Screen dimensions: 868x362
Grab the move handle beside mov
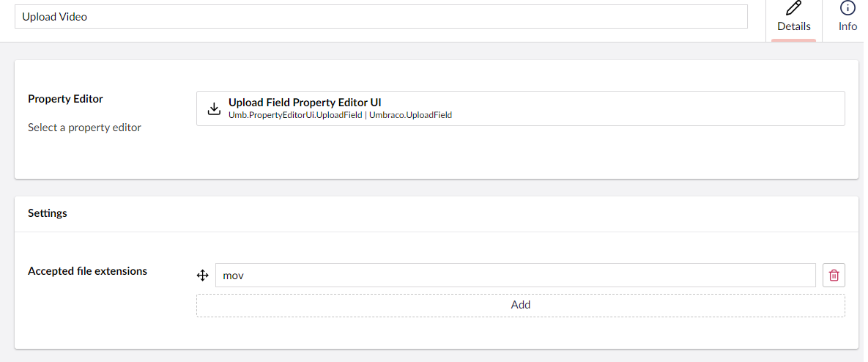(203, 275)
